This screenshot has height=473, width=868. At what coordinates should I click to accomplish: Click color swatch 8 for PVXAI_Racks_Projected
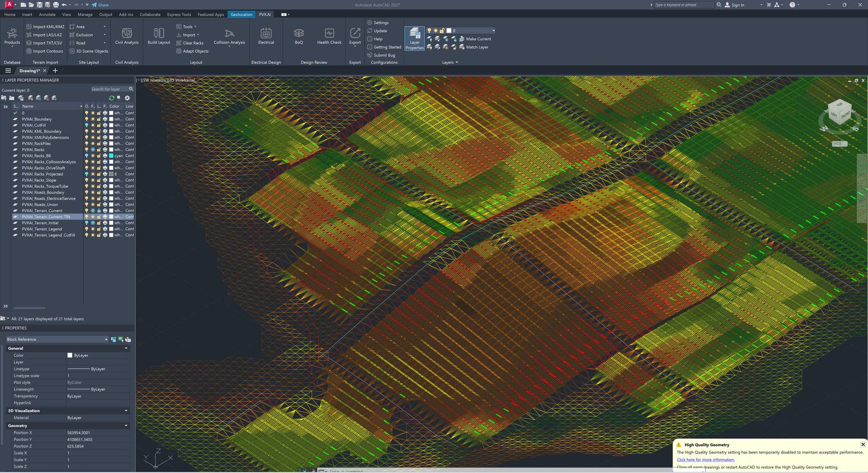click(x=111, y=174)
